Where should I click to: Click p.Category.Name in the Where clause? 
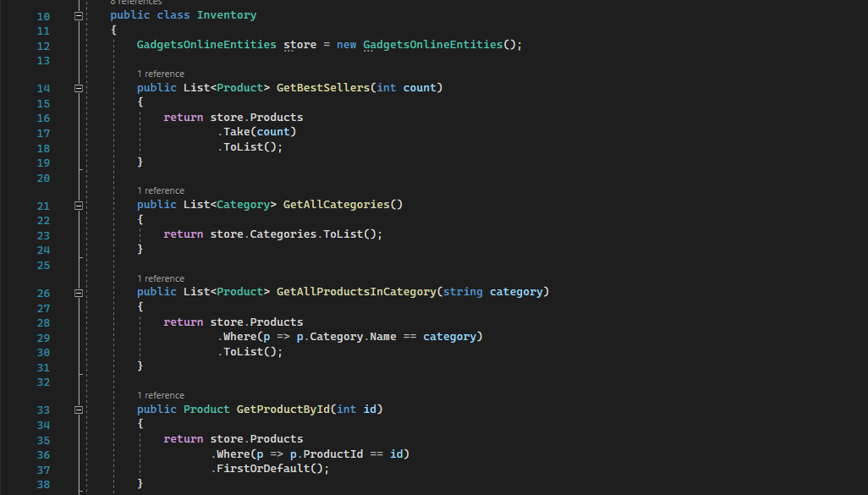coord(347,337)
